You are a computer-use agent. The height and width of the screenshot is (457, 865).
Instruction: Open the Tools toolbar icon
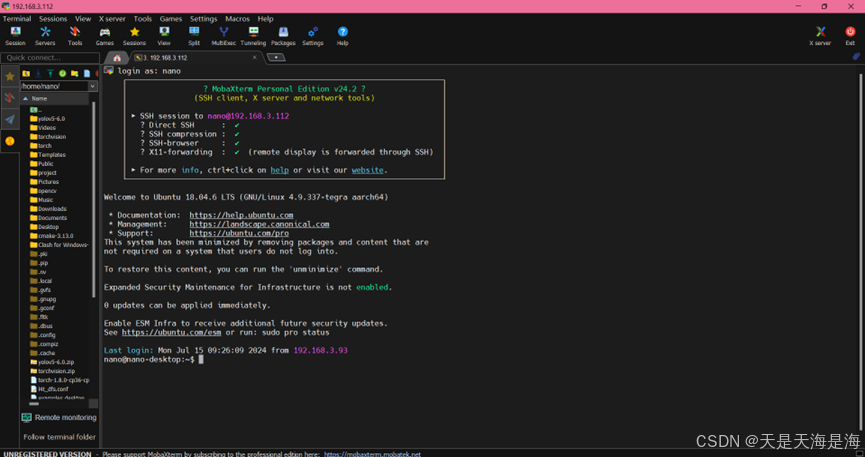(x=75, y=36)
